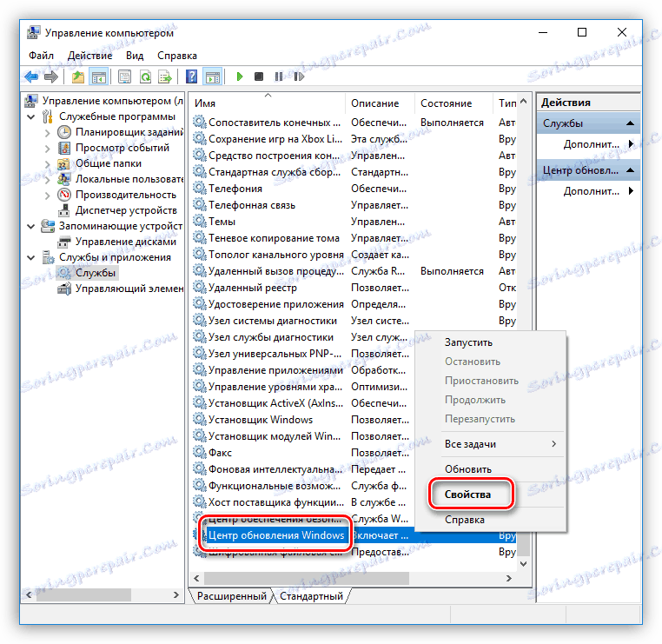Click the gear icon of the Телефония service

[199, 189]
